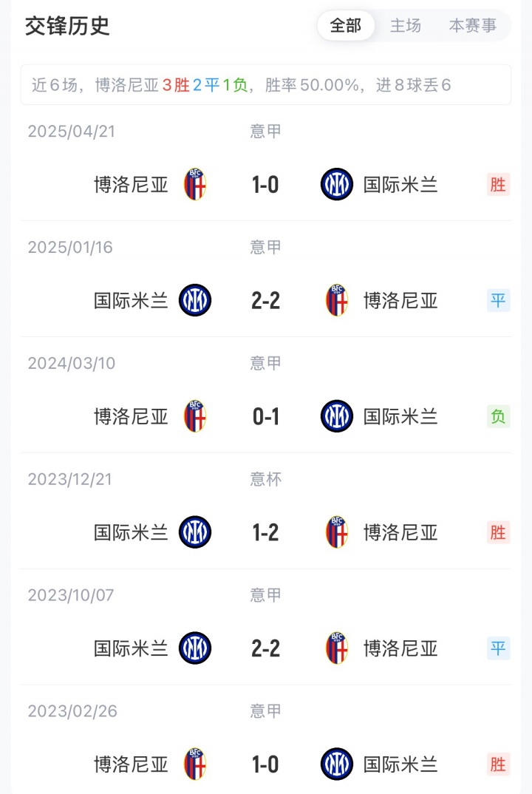
Task: Tap Bologna crest in 2025/04/21 match
Action: 195,185
